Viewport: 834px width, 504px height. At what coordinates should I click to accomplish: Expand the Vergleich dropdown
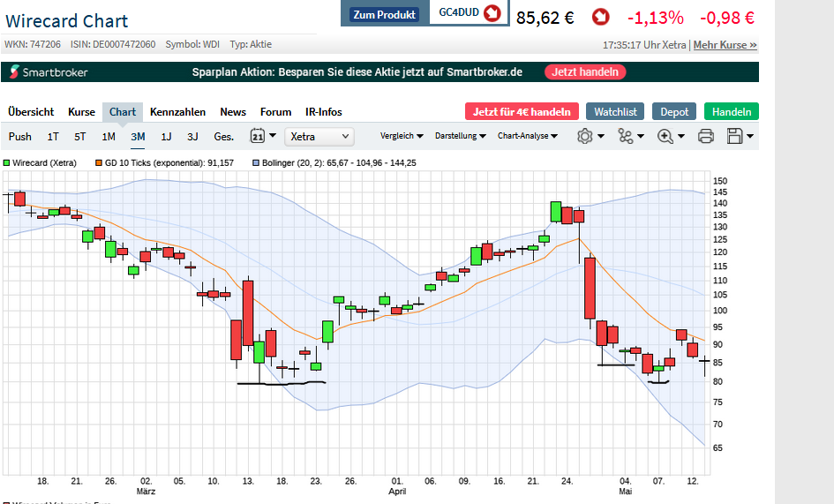(402, 136)
